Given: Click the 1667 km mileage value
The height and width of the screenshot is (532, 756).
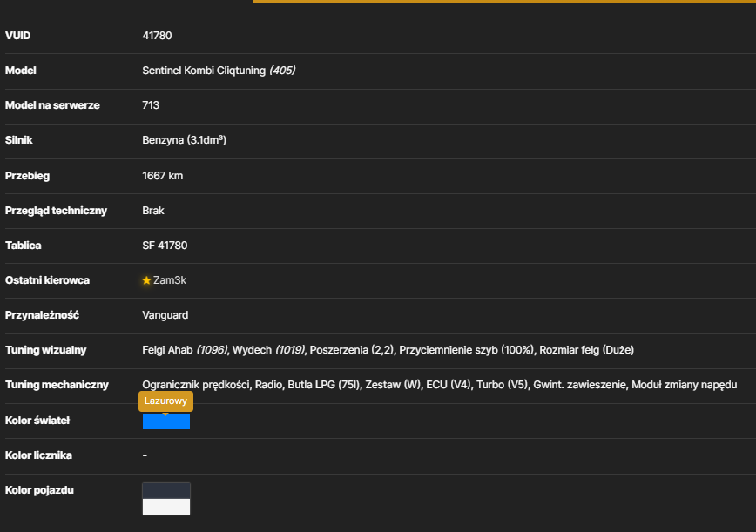Looking at the screenshot, I should [x=163, y=176].
